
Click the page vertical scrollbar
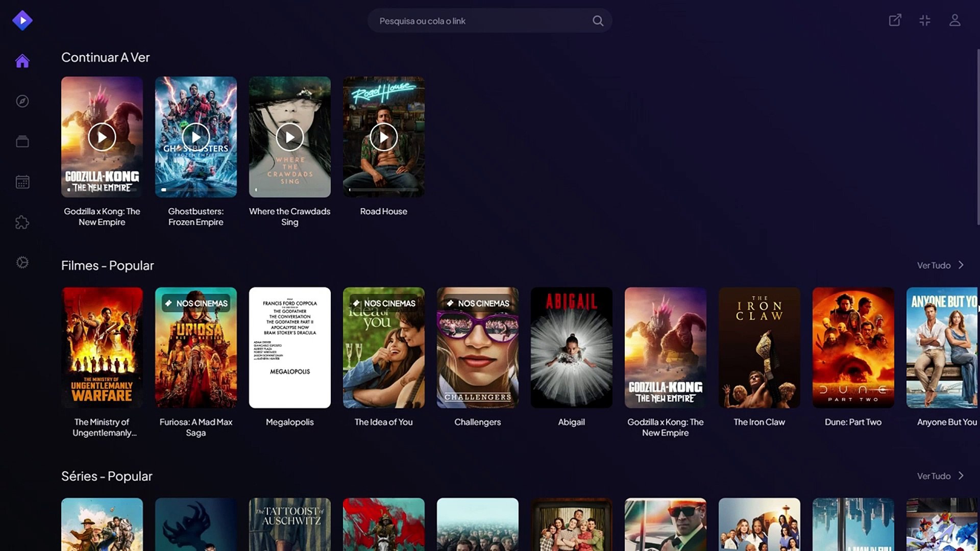(977, 137)
